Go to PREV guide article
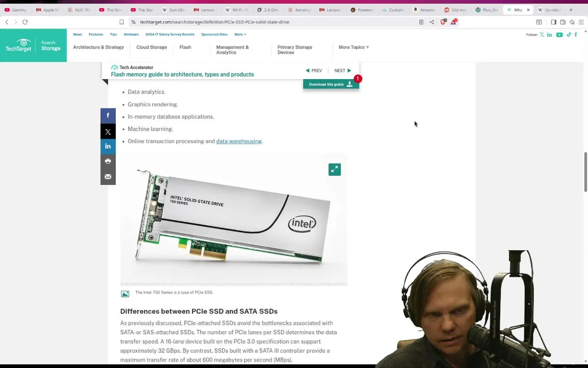588x368 pixels. tap(314, 71)
